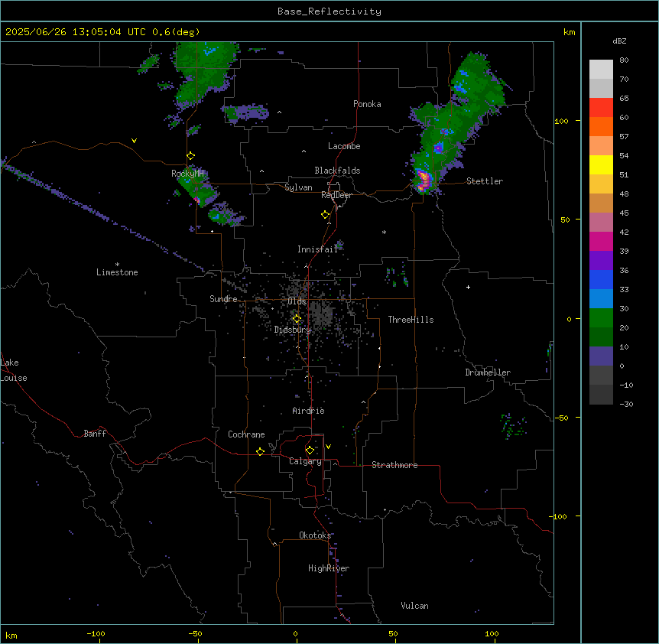Click the km unit label at bottom left
This screenshot has width=659, height=644.
(x=11, y=635)
